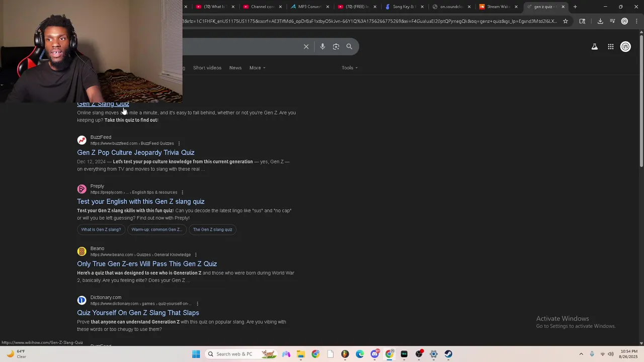Click the Chrome address bar URL
The height and width of the screenshot is (362, 644).
(371, 21)
